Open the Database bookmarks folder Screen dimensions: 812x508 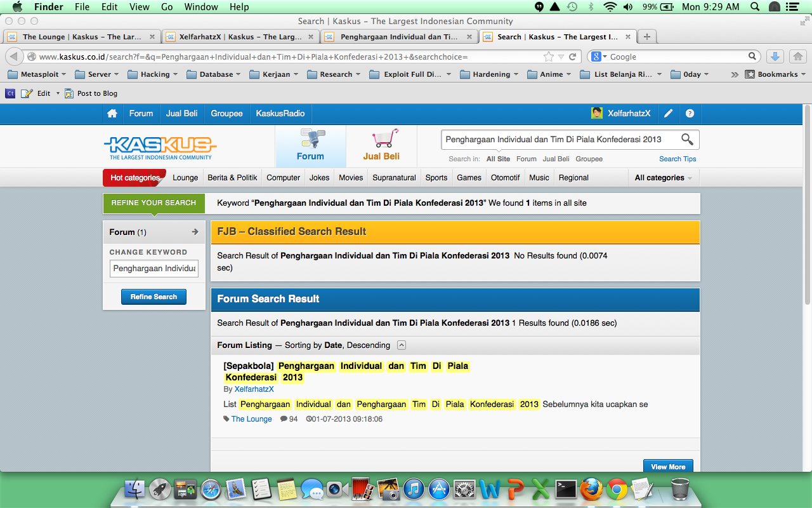click(214, 74)
